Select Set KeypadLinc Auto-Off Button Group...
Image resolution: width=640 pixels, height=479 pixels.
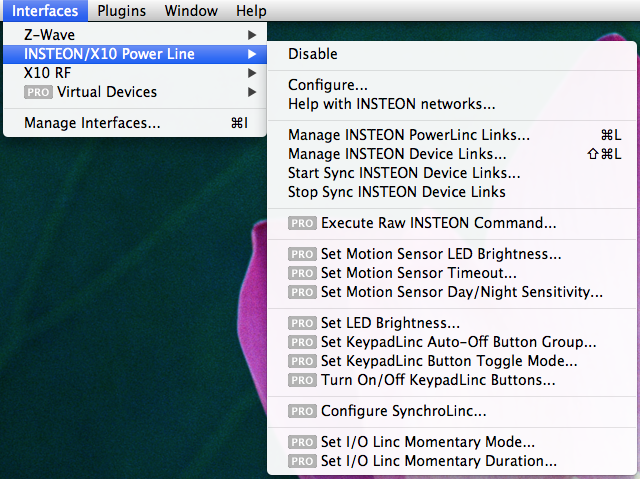coord(452,342)
